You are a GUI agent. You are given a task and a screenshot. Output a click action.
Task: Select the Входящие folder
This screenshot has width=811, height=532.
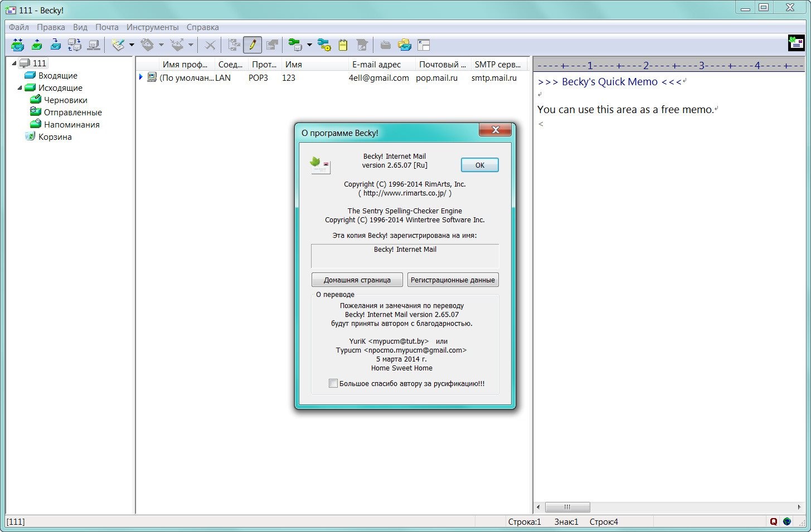pyautogui.click(x=58, y=75)
